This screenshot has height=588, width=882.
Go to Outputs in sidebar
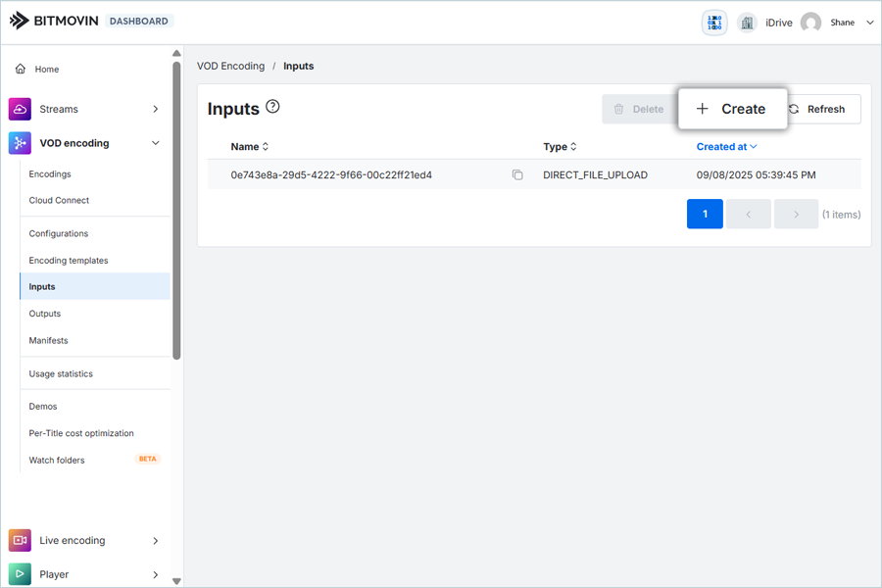tap(45, 314)
